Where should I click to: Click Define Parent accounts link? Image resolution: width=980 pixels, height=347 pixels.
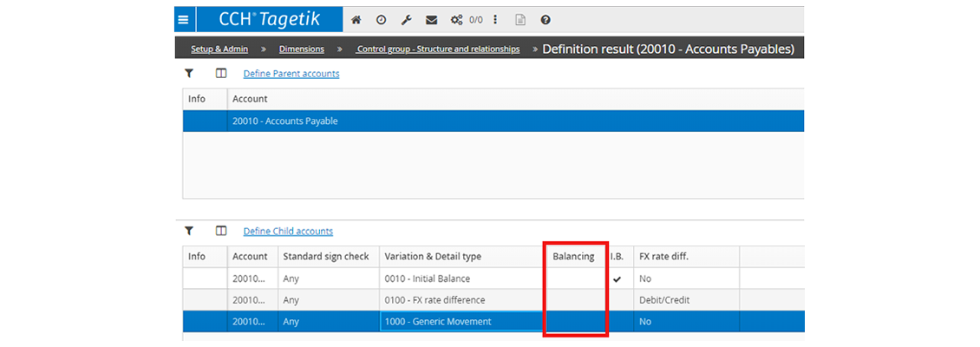click(x=291, y=74)
